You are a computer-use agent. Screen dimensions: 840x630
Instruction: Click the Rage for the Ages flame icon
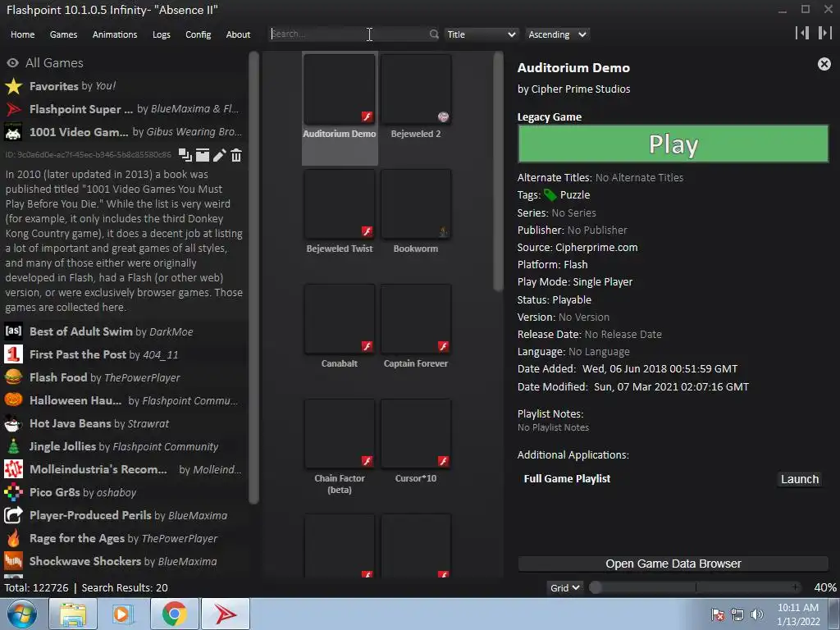pos(13,538)
